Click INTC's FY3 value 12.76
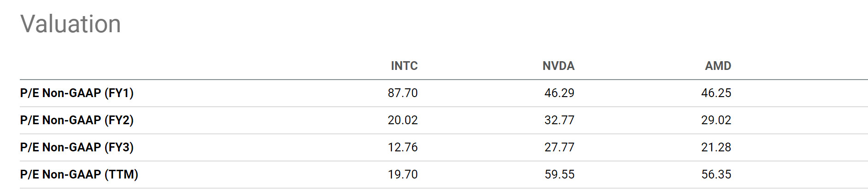The width and height of the screenshot is (868, 190). click(402, 147)
